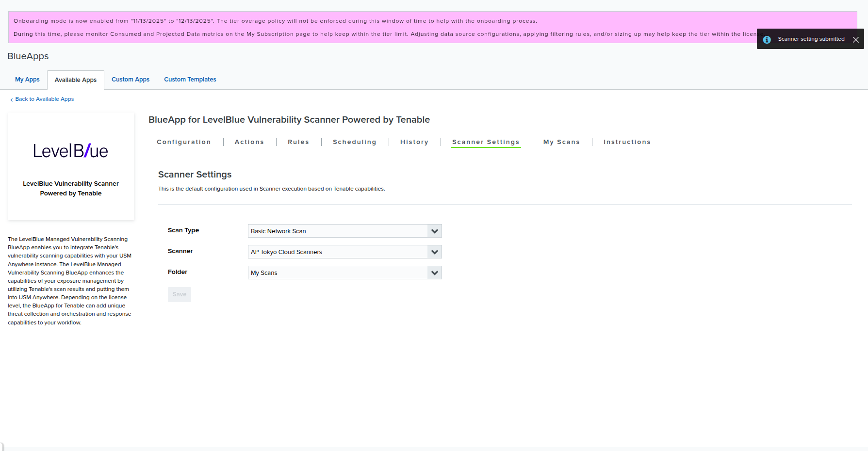Switch to the Custom Apps tab

131,80
